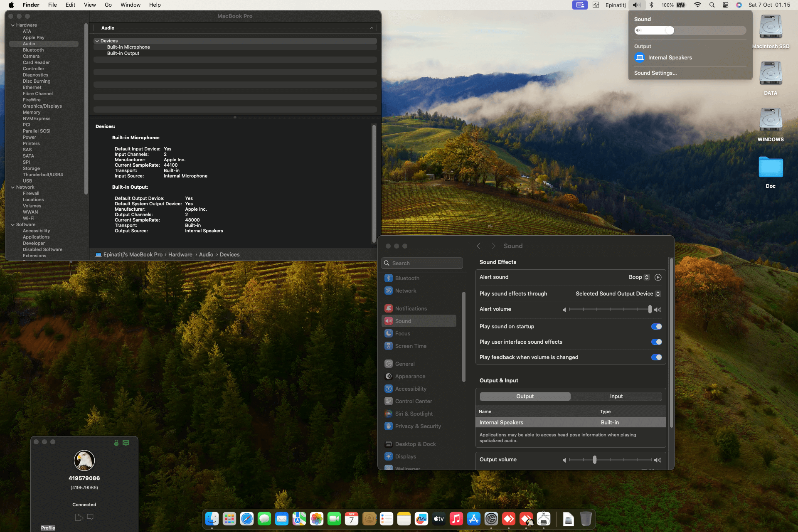This screenshot has height=532, width=798.
Task: Open Bluetooth settings in sidebar
Action: pos(407,278)
